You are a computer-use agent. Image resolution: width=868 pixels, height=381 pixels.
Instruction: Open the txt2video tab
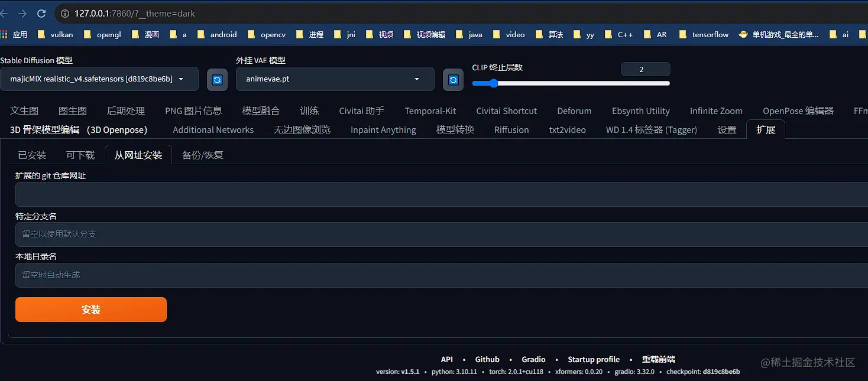(568, 130)
